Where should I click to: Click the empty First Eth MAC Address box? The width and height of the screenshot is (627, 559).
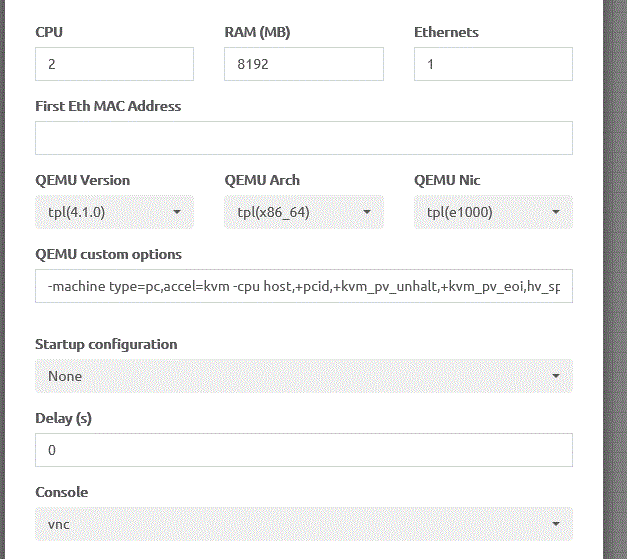click(x=303, y=138)
